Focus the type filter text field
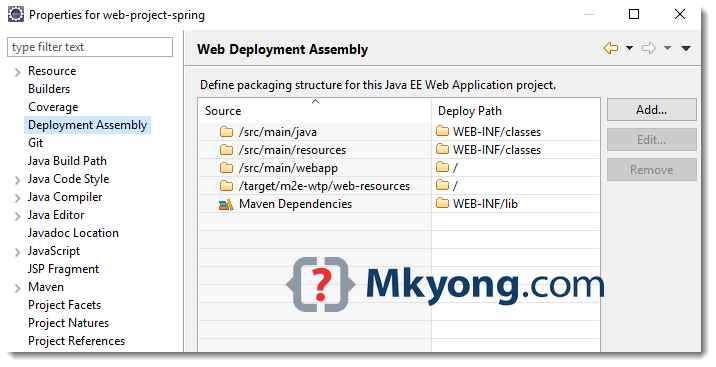This screenshot has width=716, height=367. [90, 47]
